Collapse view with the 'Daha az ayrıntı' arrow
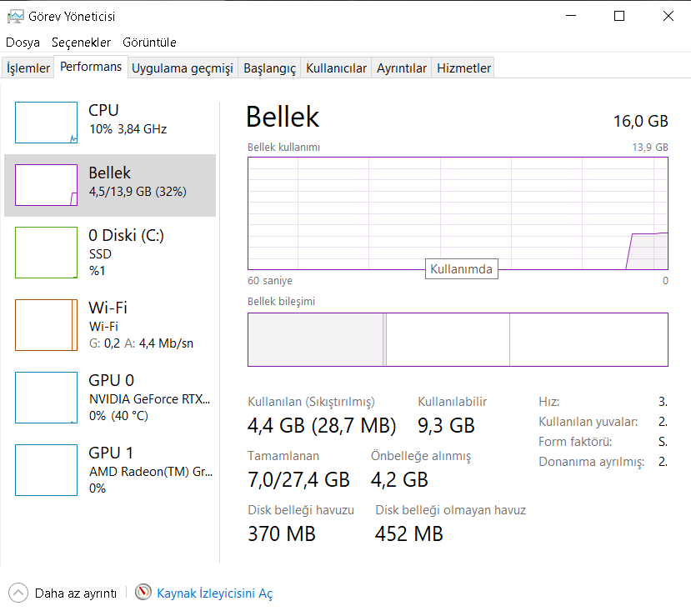Viewport: 691px width, 616px height. coord(18,593)
